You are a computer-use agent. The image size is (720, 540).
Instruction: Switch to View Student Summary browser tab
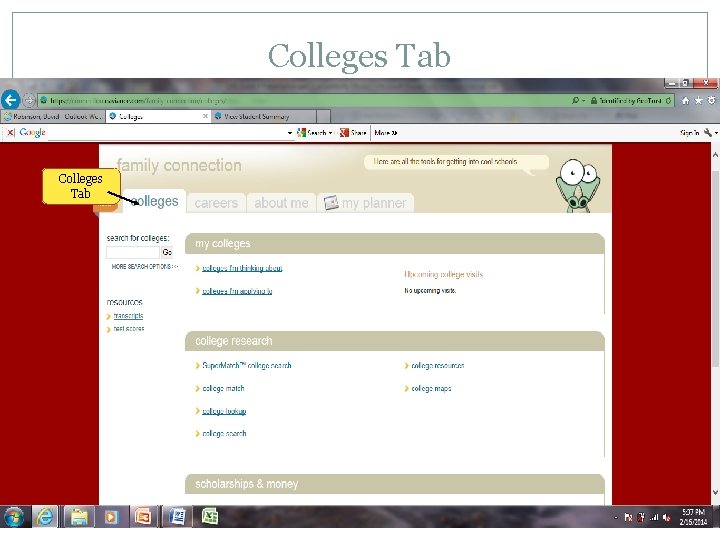pyautogui.click(x=263, y=116)
